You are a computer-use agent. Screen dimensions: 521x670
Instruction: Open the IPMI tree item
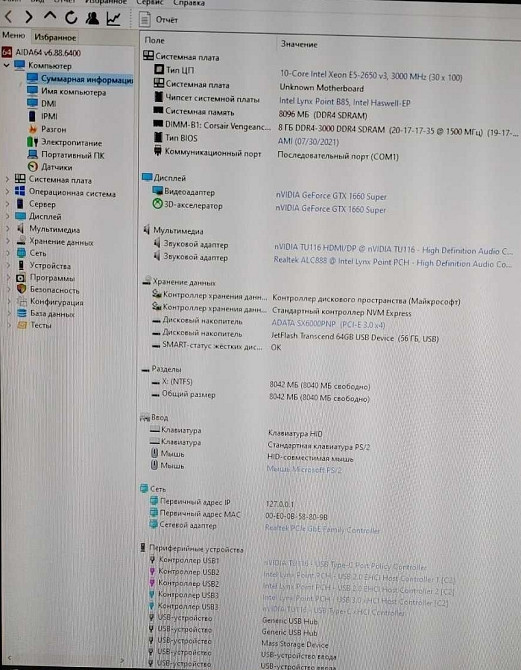pyautogui.click(x=49, y=116)
